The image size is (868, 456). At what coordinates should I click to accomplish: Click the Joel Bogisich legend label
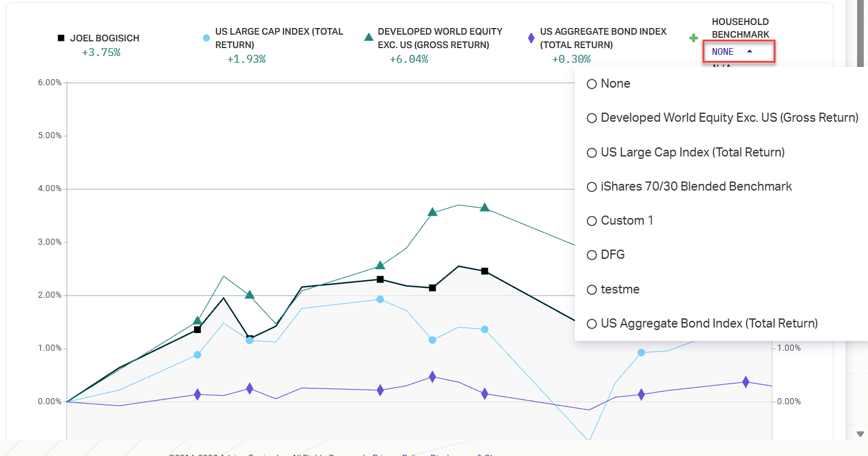(105, 38)
